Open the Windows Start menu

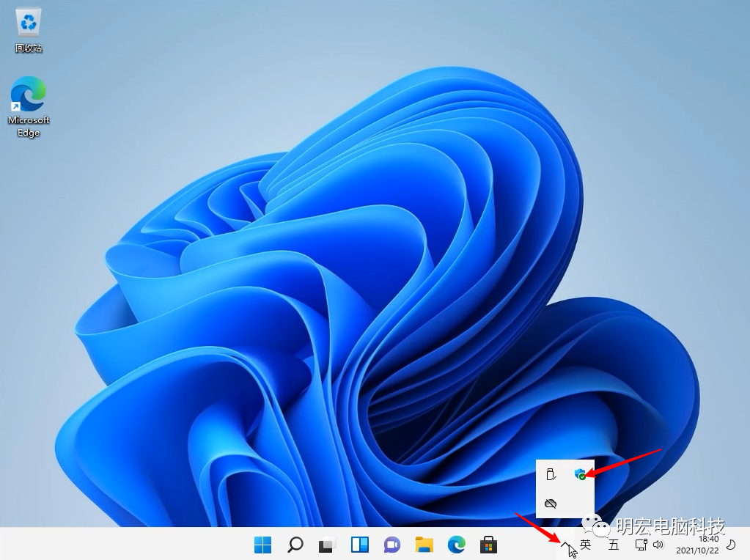pyautogui.click(x=262, y=544)
